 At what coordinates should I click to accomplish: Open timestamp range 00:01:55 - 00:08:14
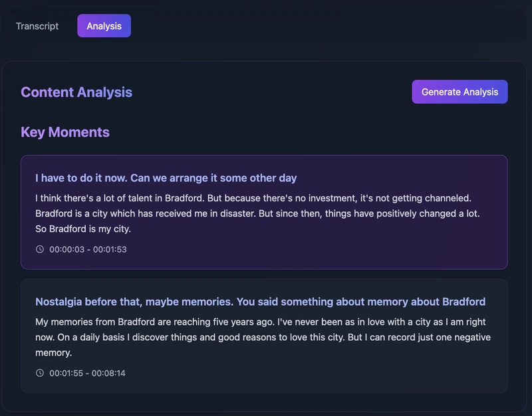[x=88, y=373]
